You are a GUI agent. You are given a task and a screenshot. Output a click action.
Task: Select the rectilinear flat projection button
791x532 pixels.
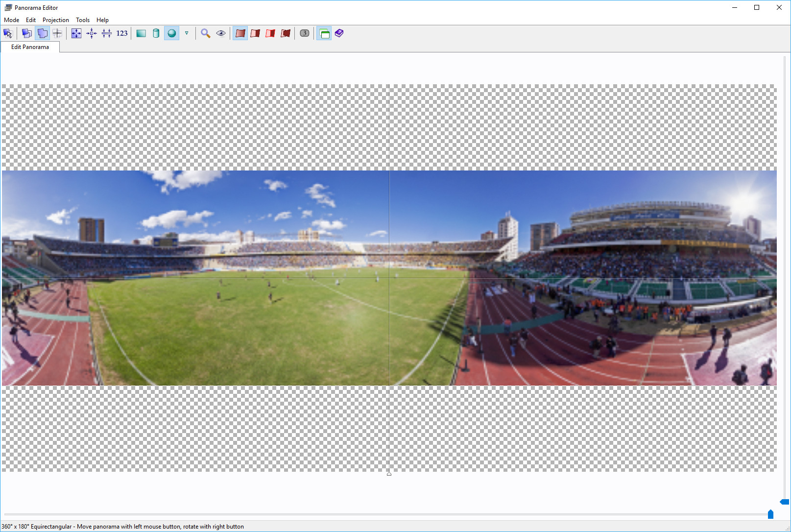[141, 33]
